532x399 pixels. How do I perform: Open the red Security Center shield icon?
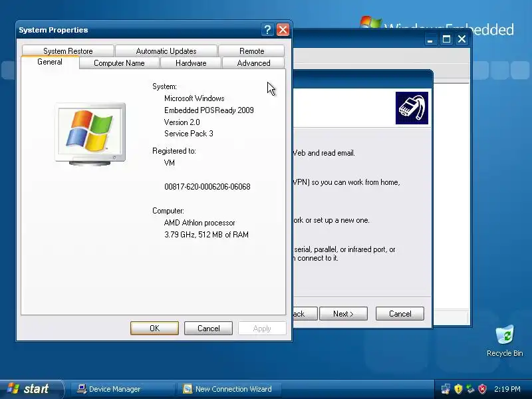tap(482, 389)
